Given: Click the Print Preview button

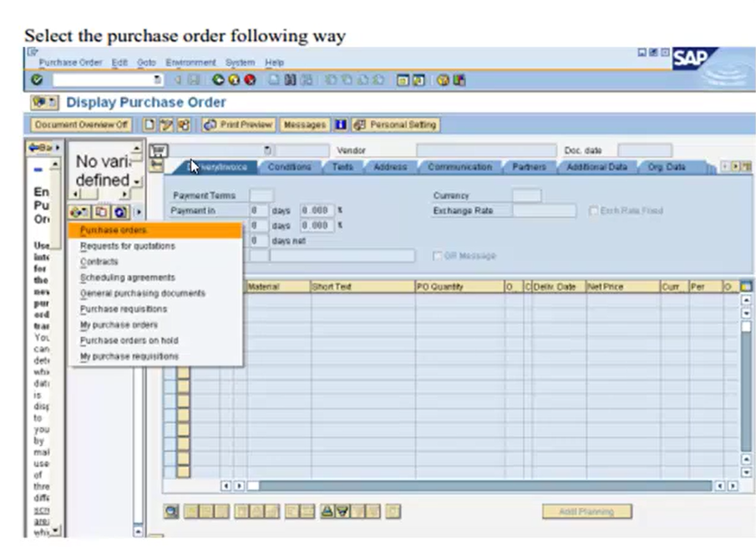Looking at the screenshot, I should [x=239, y=125].
